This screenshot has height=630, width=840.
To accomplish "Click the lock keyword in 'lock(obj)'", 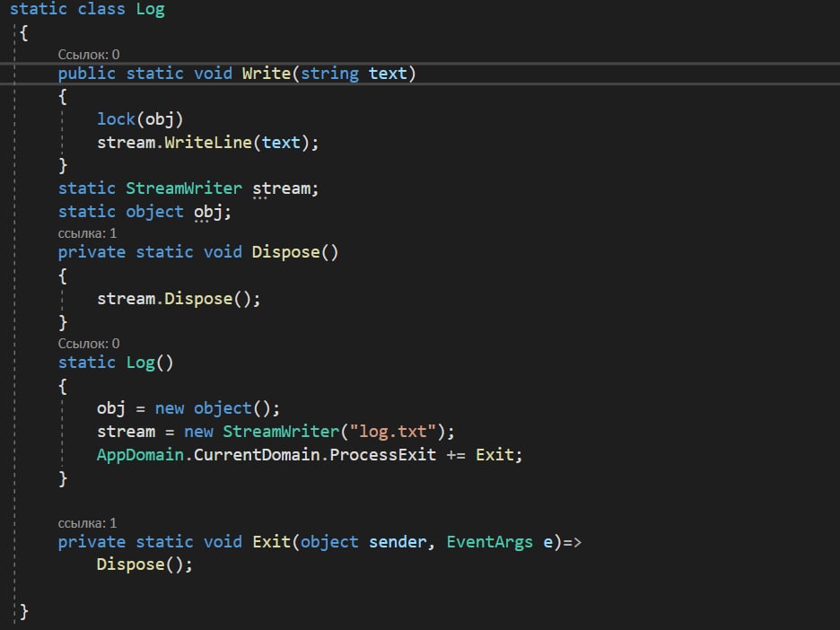I will pyautogui.click(x=116, y=119).
